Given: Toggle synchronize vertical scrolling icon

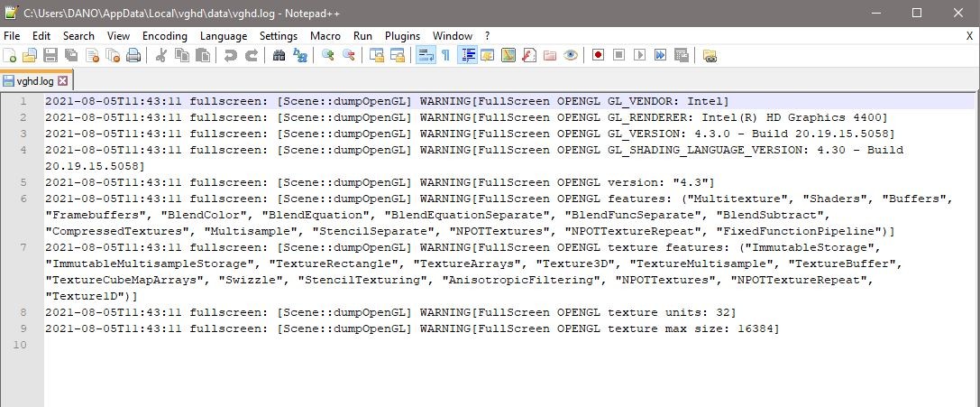Looking at the screenshot, I should click(x=376, y=56).
